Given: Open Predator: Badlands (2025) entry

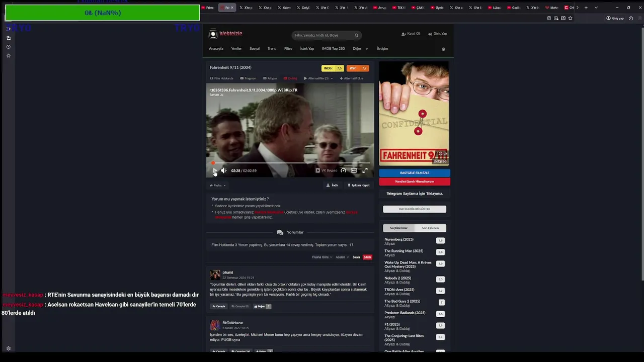Looking at the screenshot, I should point(405,313).
